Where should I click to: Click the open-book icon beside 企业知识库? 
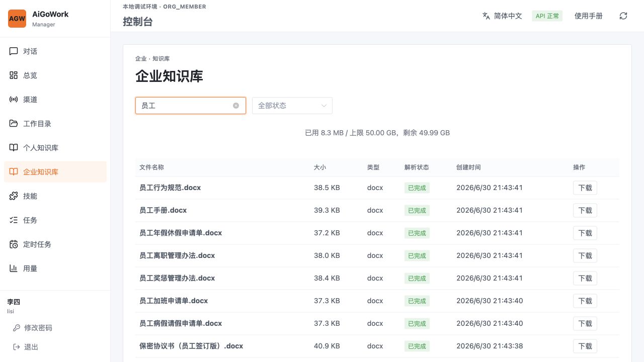point(14,172)
